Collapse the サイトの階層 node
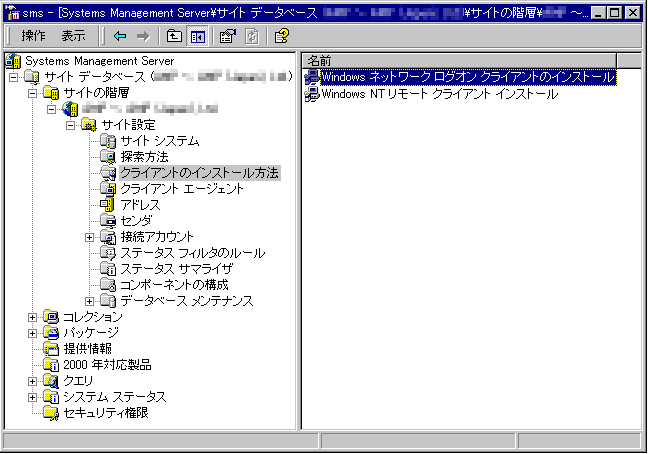Image resolution: width=648 pixels, height=454 pixels. coord(32,93)
